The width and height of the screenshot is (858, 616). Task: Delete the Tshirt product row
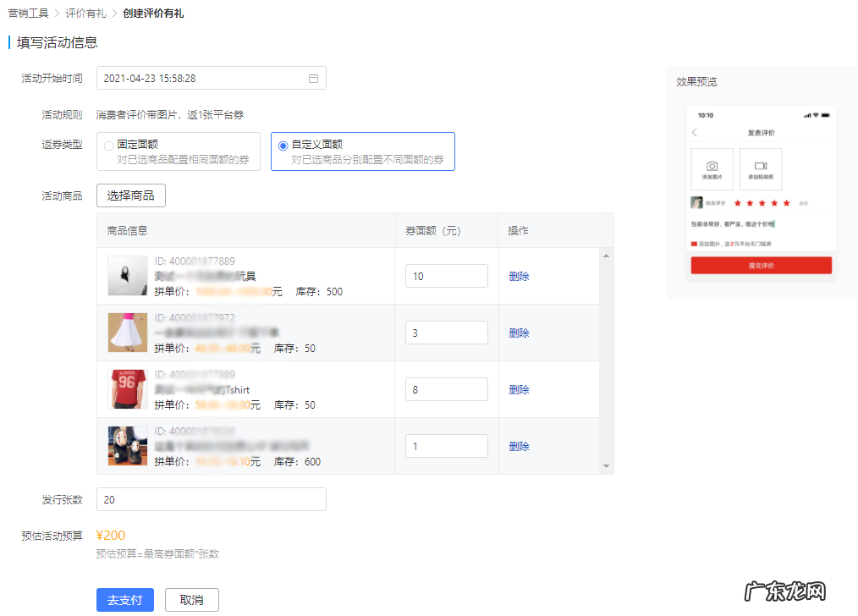click(519, 390)
